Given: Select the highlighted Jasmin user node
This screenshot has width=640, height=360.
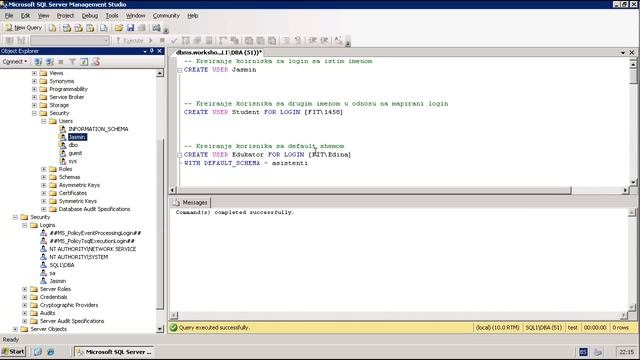Looking at the screenshot, I should coord(77,137).
